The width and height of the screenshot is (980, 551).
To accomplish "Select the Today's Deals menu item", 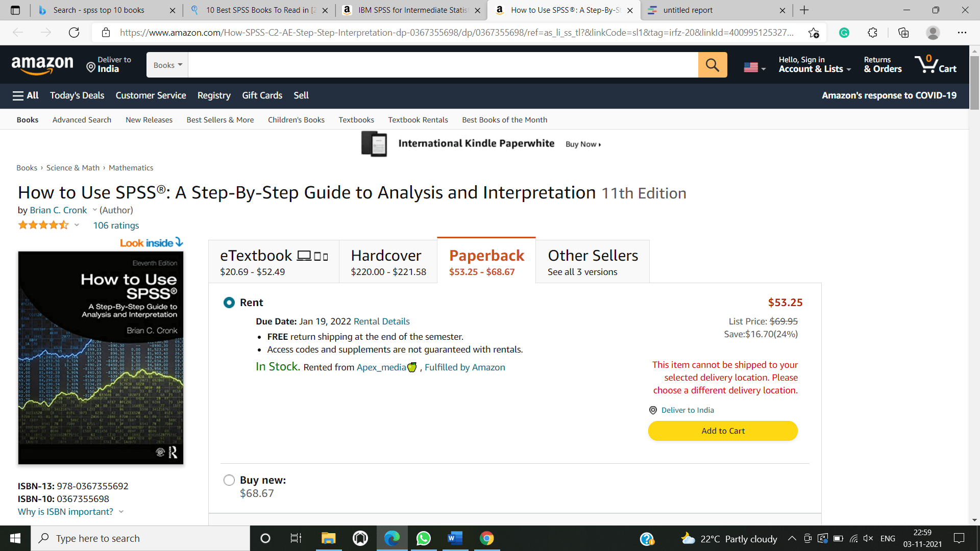I will (78, 95).
